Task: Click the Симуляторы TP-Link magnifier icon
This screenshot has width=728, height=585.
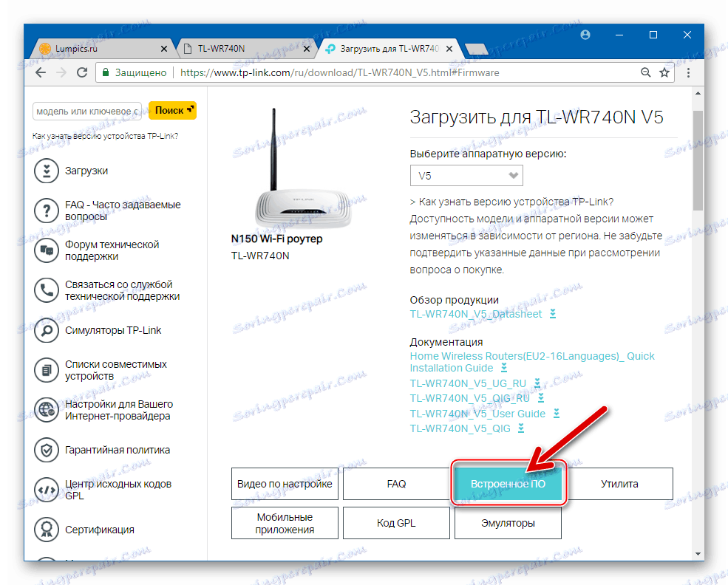Action: click(47, 330)
